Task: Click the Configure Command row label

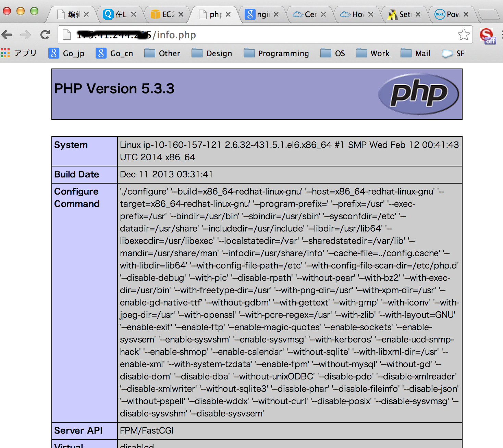Action: (77, 198)
